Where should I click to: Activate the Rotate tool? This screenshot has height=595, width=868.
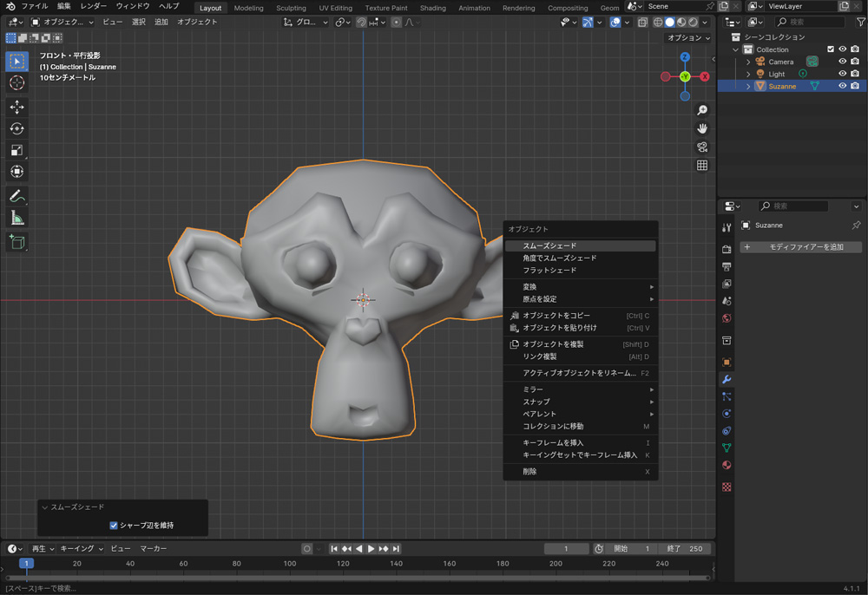coord(16,128)
